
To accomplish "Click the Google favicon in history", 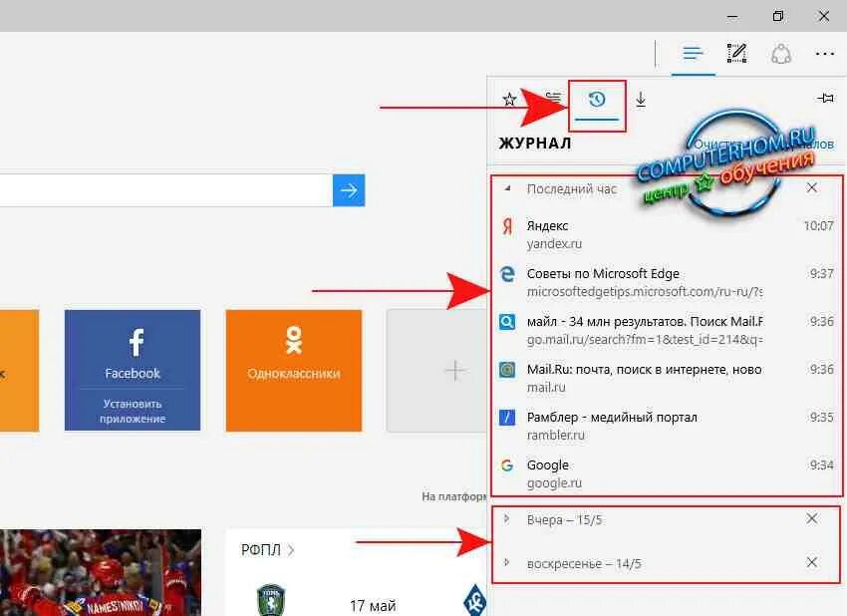I will 506,465.
